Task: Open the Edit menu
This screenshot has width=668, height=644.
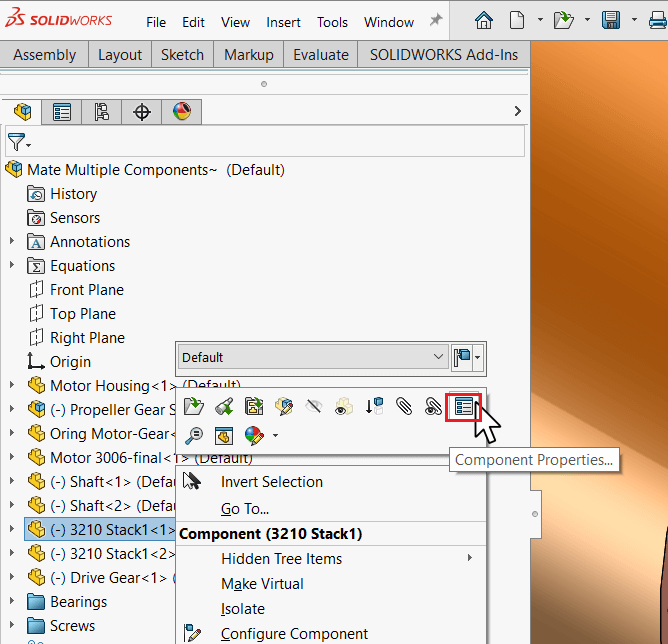Action: tap(193, 22)
